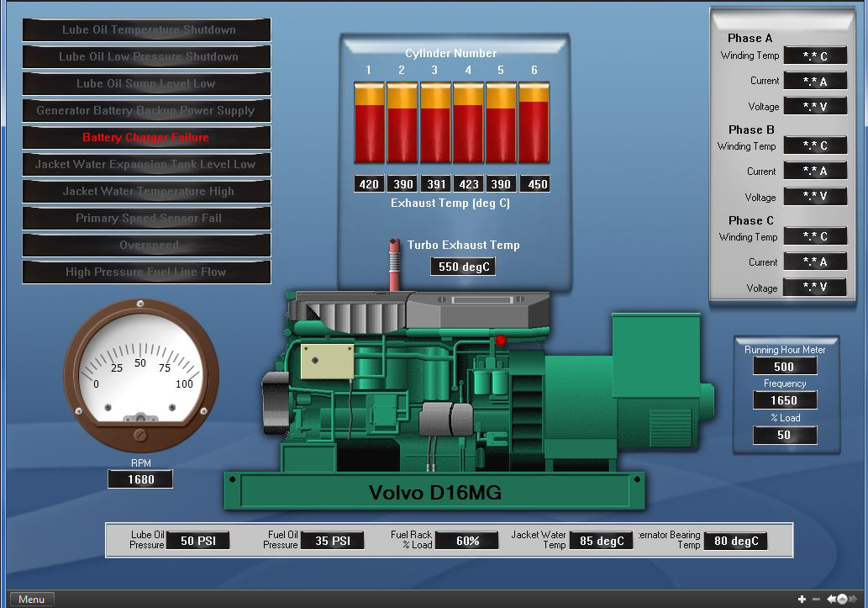This screenshot has width=868, height=608.
Task: Click the Jacket Water Temp value 85 degC
Action: tap(602, 541)
